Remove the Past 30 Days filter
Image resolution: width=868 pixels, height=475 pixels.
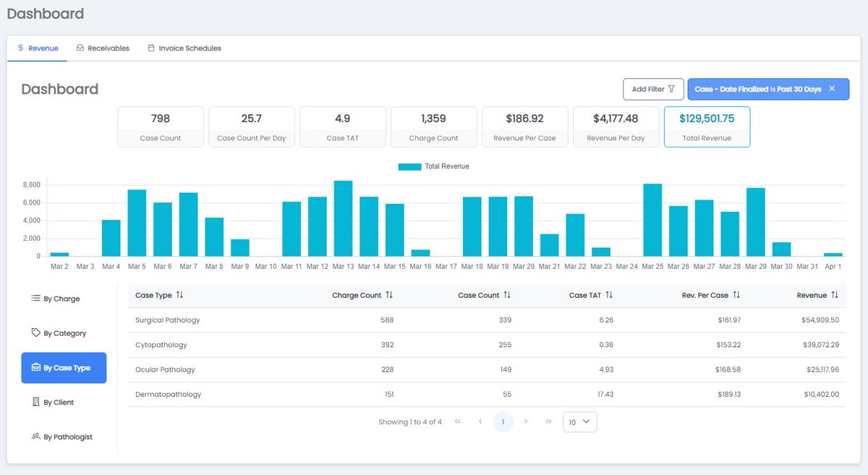tap(832, 89)
